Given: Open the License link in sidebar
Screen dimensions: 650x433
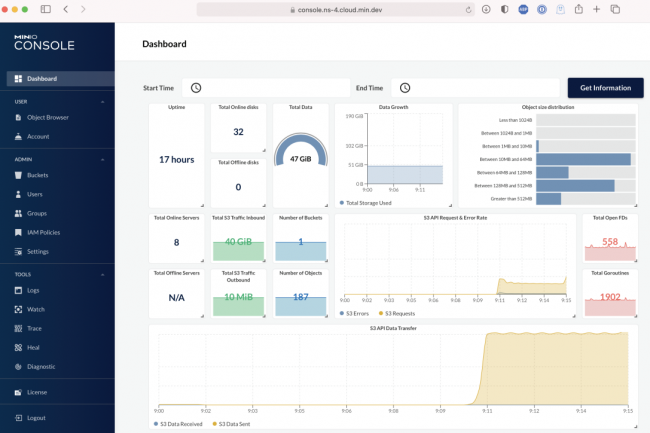Looking at the screenshot, I should click(37, 392).
